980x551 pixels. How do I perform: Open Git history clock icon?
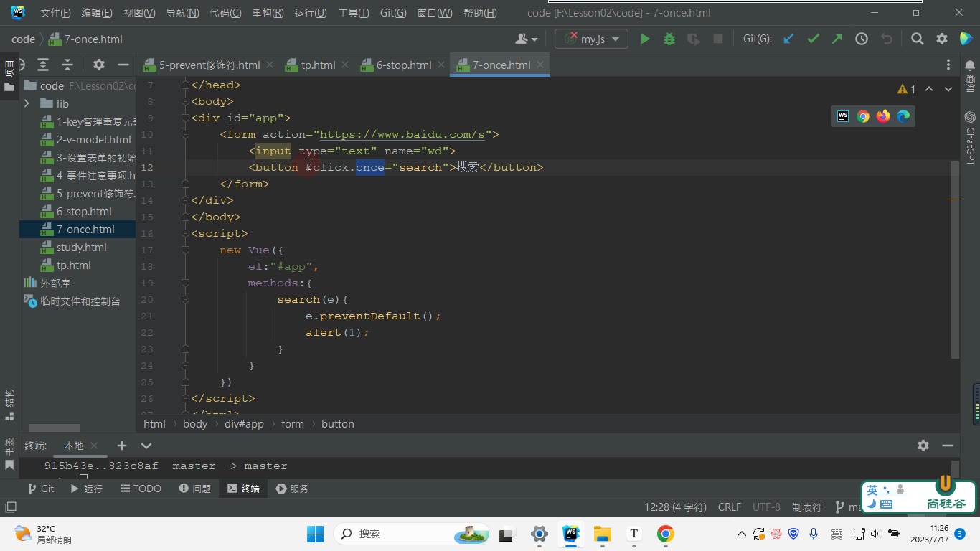(862, 39)
